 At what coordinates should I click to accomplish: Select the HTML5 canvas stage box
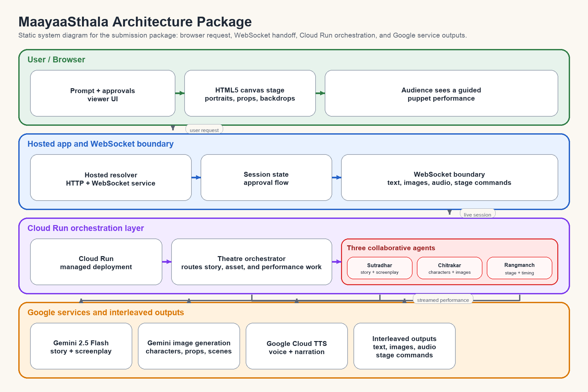pos(250,93)
